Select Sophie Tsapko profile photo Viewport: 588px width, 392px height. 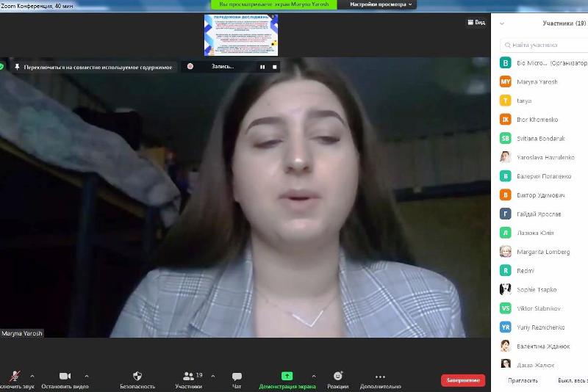506,289
